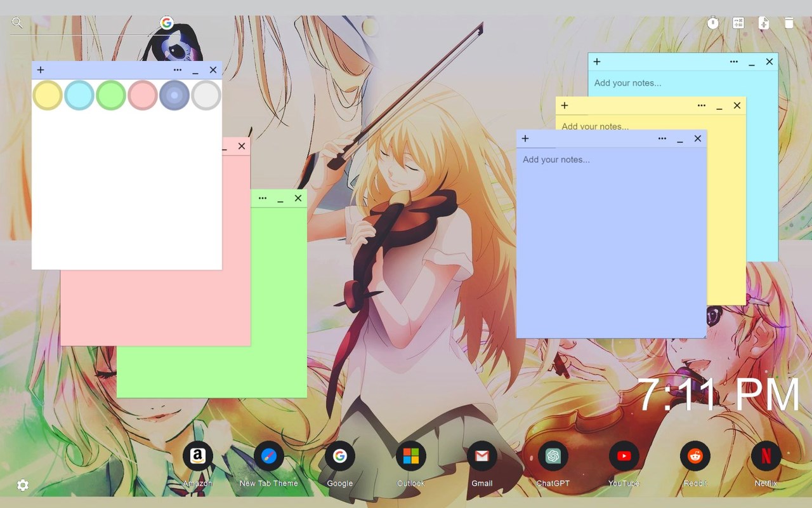Image resolution: width=812 pixels, height=508 pixels.
Task: Pick the dark blue color swatch
Action: 174,95
